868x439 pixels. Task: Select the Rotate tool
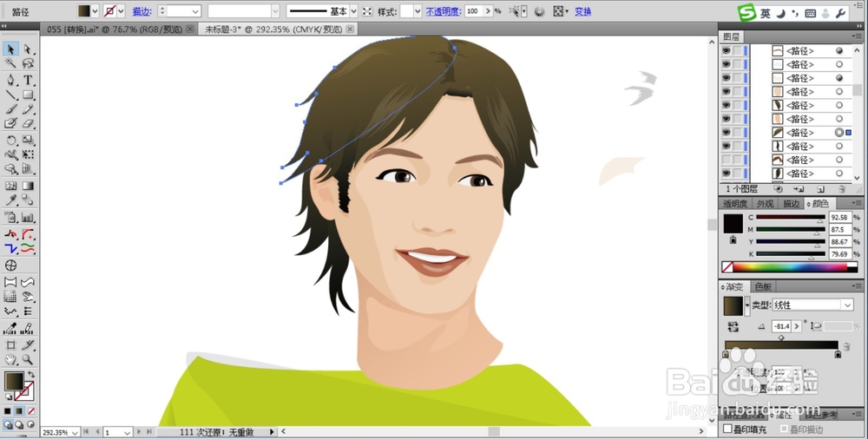(x=10, y=141)
